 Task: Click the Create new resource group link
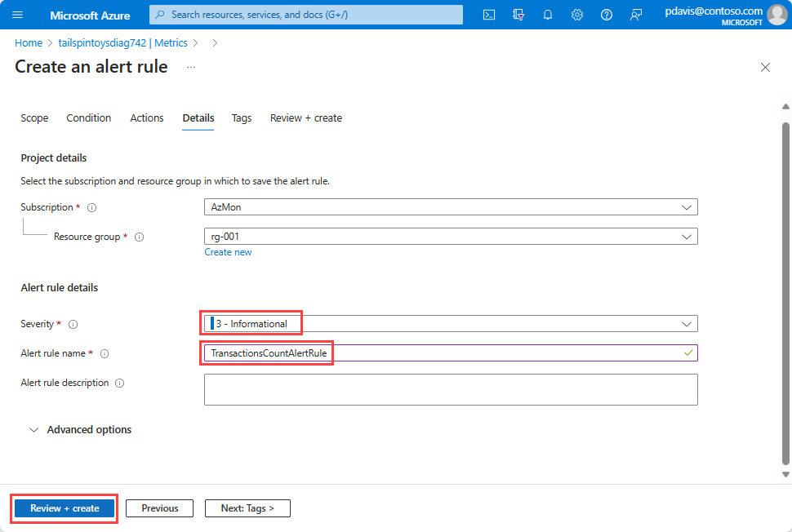click(x=228, y=252)
